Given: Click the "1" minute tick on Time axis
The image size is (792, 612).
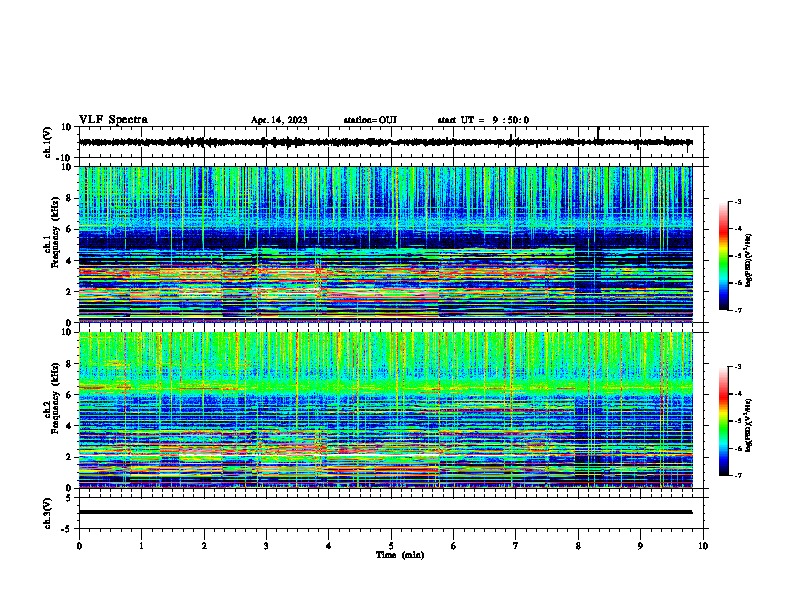Looking at the screenshot, I should coord(141,546).
